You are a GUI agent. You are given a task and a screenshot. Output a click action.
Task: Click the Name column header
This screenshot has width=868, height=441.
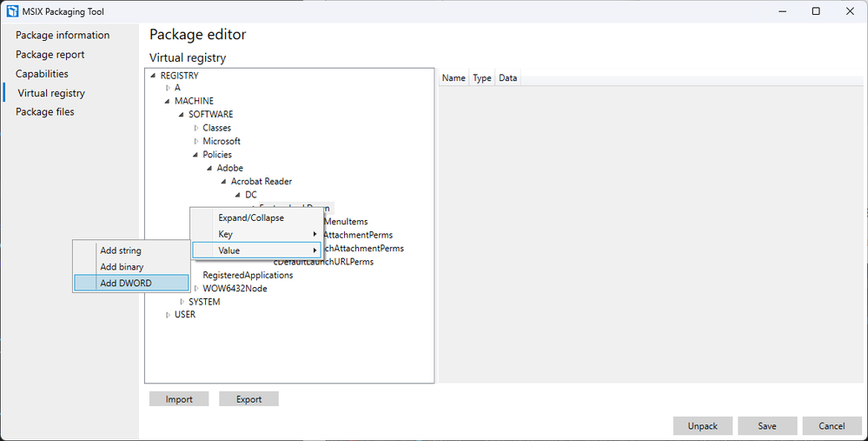click(x=454, y=78)
